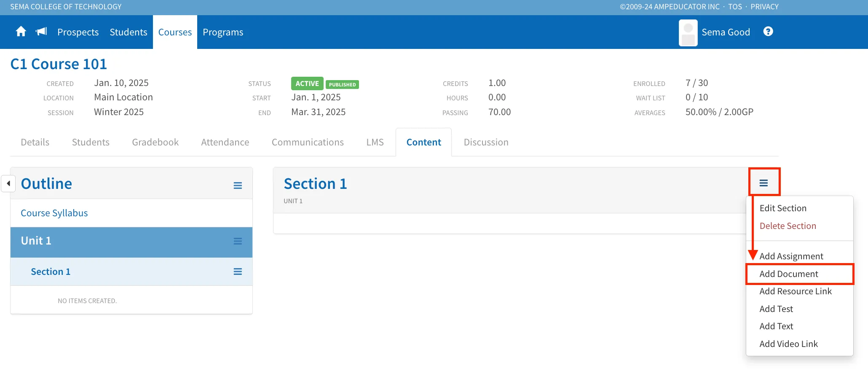The width and height of the screenshot is (868, 371).
Task: Click the Sema Good username
Action: [x=726, y=32]
